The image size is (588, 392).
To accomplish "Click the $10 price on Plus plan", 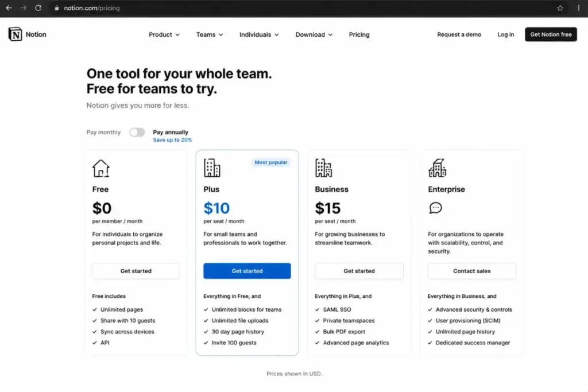I will click(216, 208).
